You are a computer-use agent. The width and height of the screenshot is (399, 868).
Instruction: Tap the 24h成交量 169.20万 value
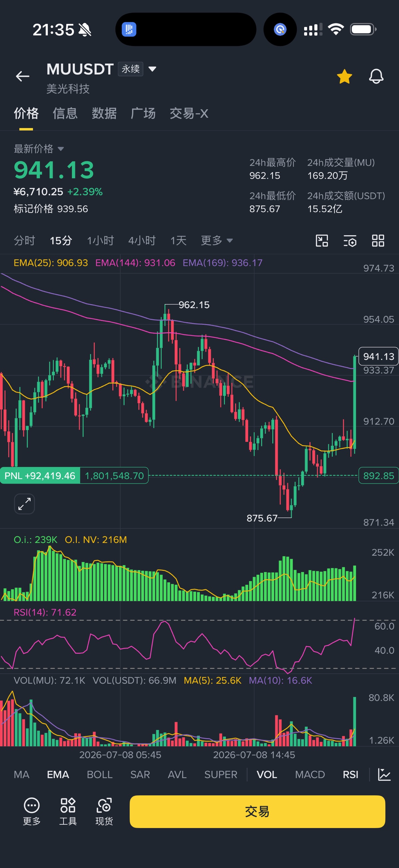328,175
